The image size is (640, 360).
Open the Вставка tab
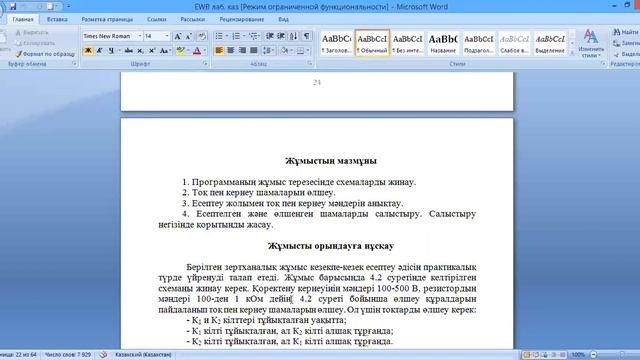(x=57, y=19)
